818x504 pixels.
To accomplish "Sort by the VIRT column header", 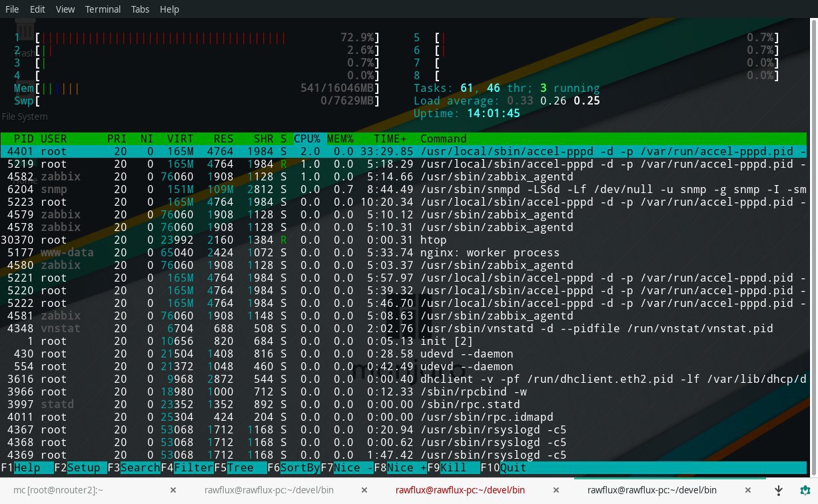I will point(181,138).
